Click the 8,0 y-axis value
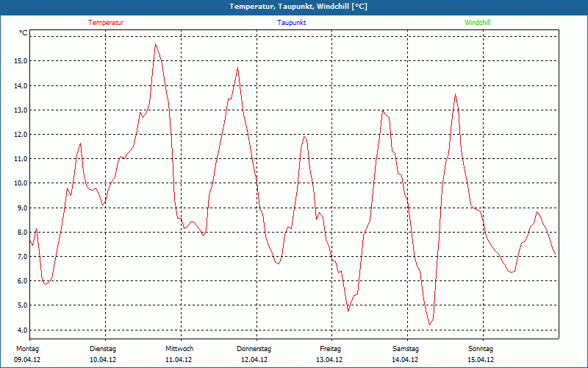Viewport: 588px width, 368px height. [x=21, y=232]
